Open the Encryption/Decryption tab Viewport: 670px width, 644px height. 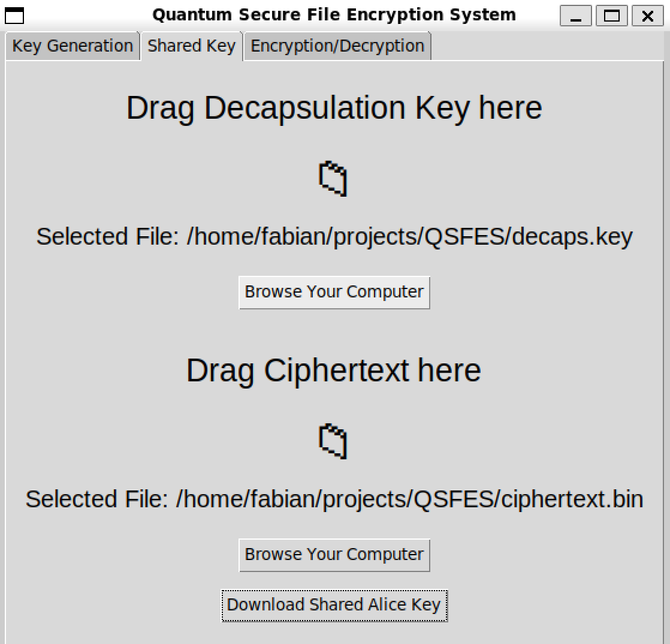tap(337, 46)
